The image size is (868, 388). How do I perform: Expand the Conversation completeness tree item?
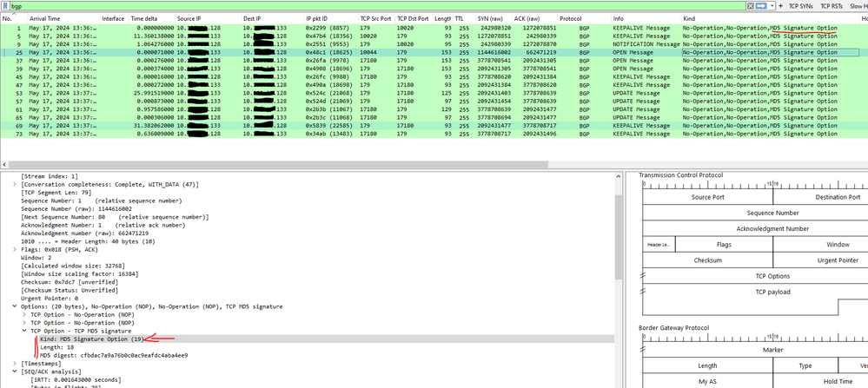15,184
